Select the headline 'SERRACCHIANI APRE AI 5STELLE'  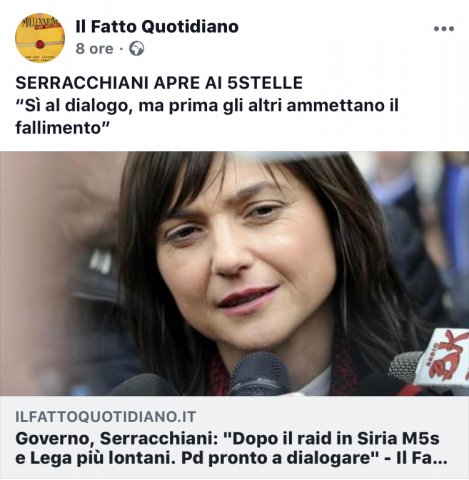coord(159,83)
